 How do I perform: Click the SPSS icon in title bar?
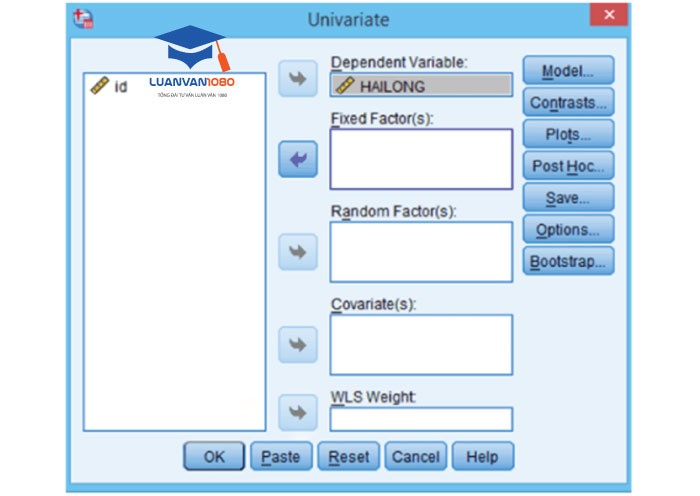83,19
